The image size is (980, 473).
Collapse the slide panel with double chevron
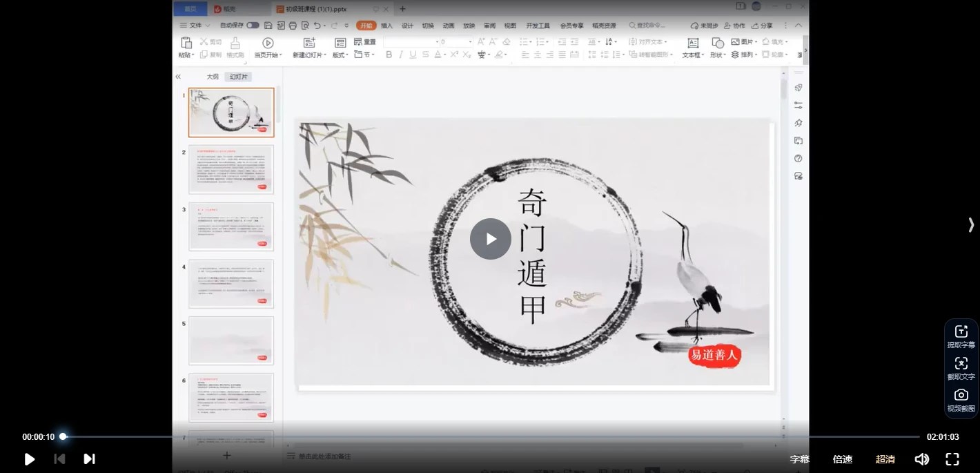point(178,77)
